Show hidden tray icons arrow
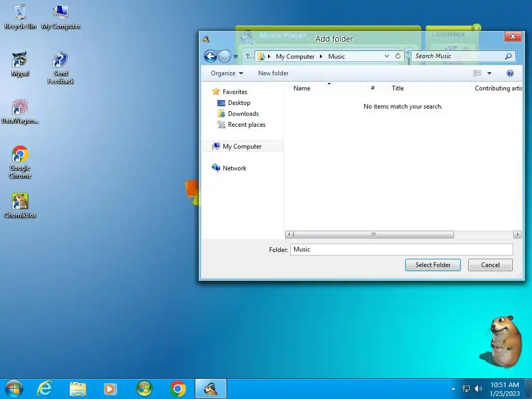 coord(453,389)
